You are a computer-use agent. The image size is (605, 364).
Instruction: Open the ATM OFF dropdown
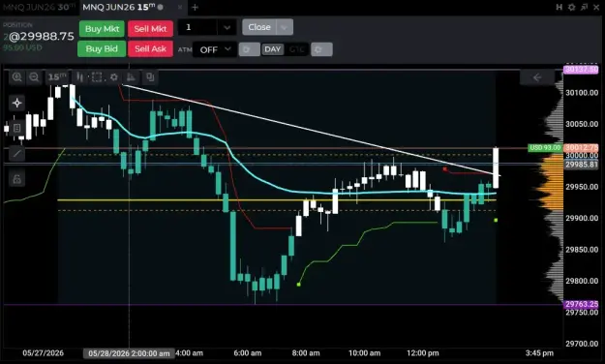click(215, 49)
